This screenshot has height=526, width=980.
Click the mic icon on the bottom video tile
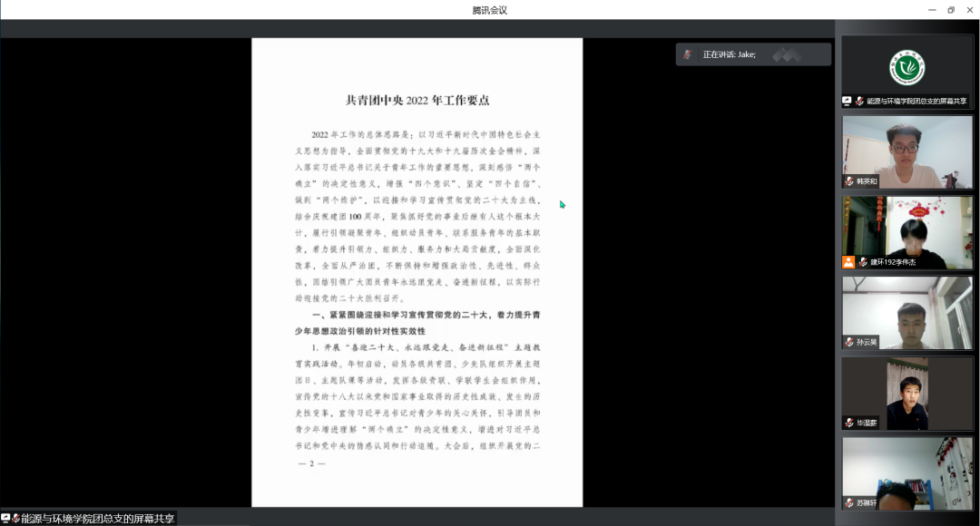click(x=849, y=502)
